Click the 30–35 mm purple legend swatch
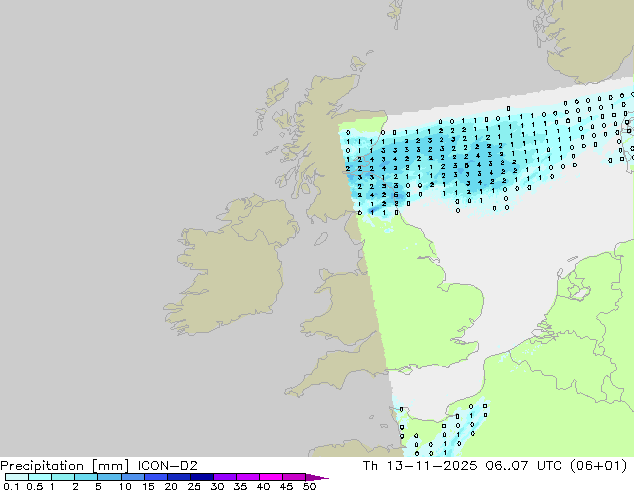Screen dimensions: 634x490 (x=225, y=477)
